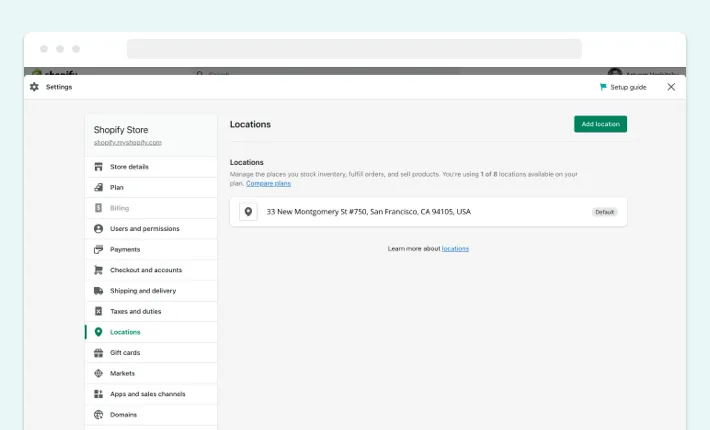The height and width of the screenshot is (430, 710).
Task: Select Locations in the sidebar
Action: pyautogui.click(x=151, y=332)
